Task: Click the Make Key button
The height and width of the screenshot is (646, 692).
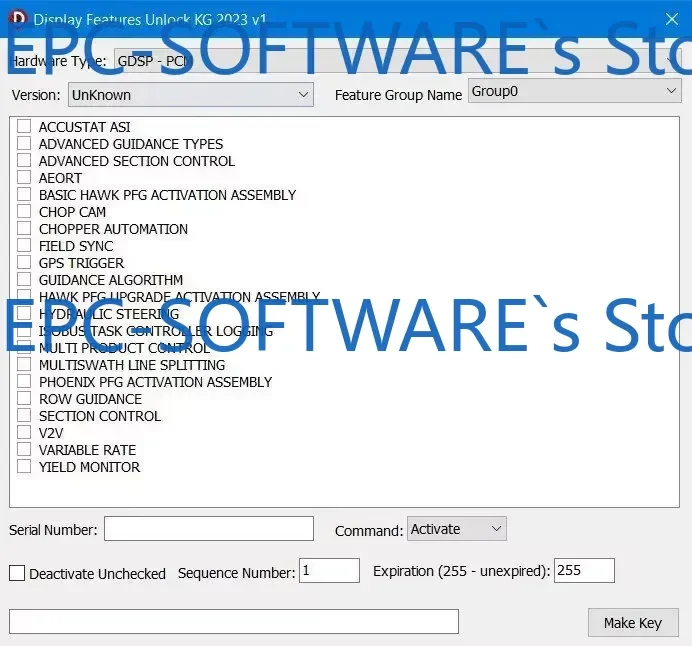Action: [x=633, y=623]
